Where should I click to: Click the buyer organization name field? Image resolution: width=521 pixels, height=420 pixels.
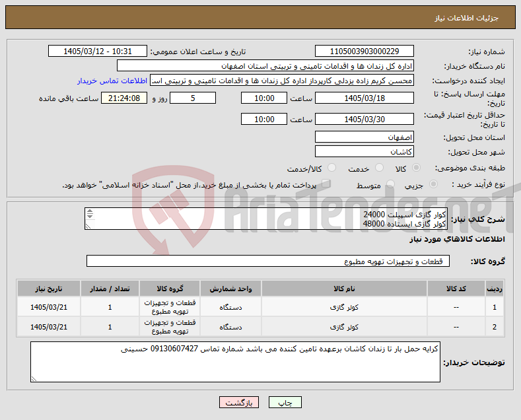pyautogui.click(x=265, y=66)
